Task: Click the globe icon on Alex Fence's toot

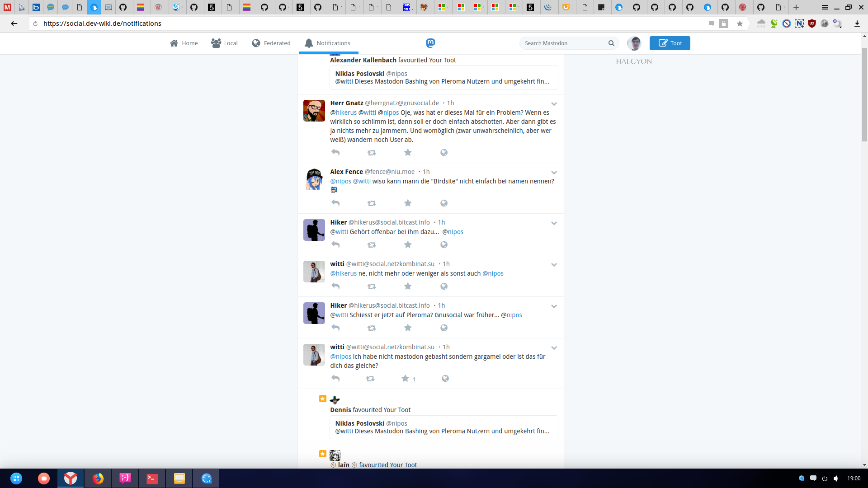Action: tap(444, 203)
